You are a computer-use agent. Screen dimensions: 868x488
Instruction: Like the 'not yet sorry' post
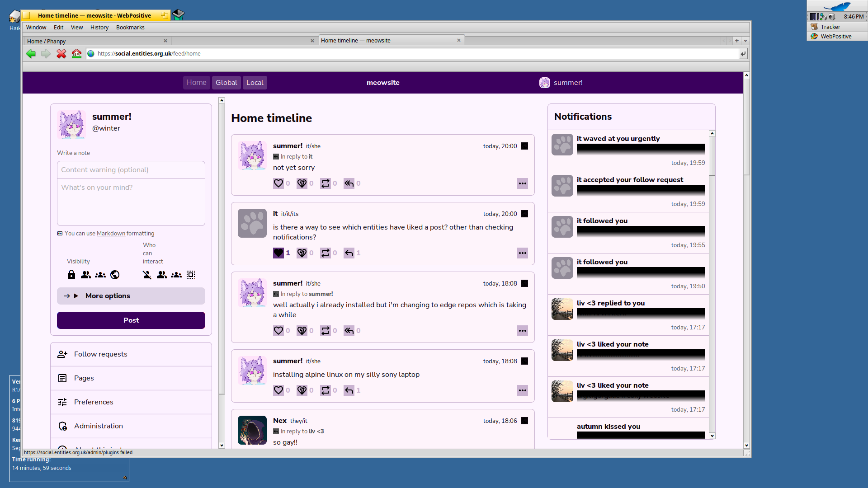(x=278, y=183)
